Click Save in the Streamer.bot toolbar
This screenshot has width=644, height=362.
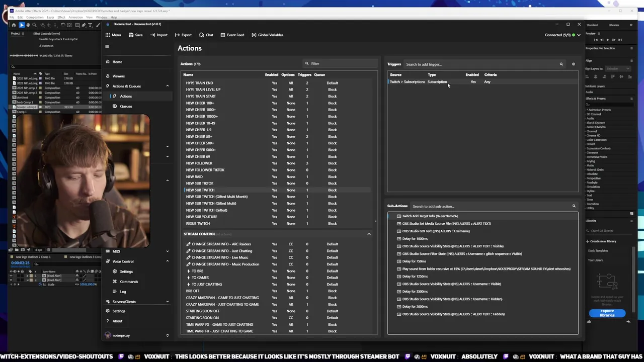click(135, 35)
